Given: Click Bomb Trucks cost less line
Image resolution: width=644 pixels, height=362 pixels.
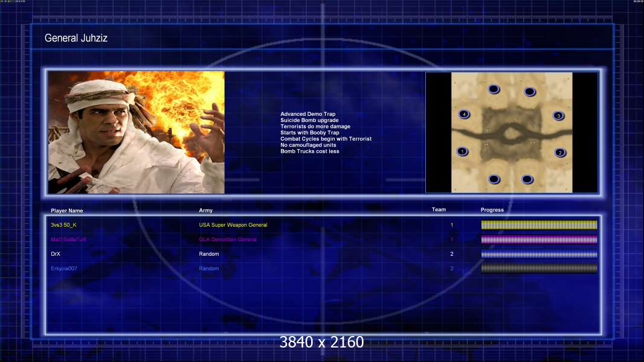Looking at the screenshot, I should pyautogui.click(x=310, y=151).
